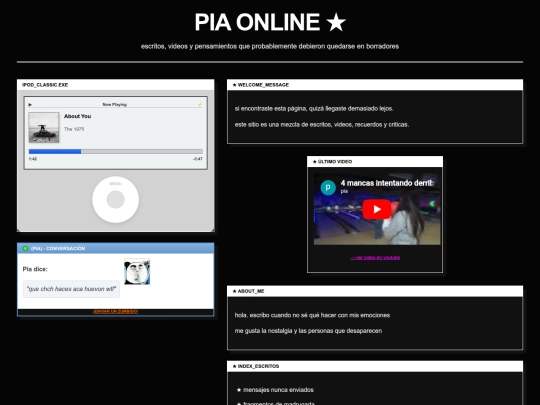Click 'si encontraste esta página' welcome text
540x405 pixels.
[x=314, y=108]
